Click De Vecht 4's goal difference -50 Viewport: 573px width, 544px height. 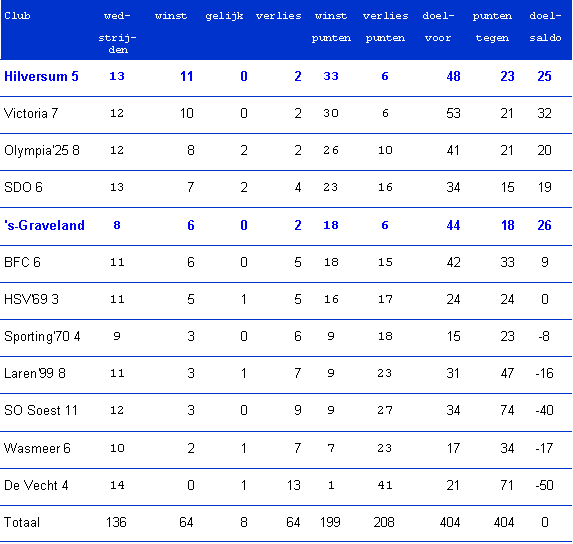tap(544, 486)
